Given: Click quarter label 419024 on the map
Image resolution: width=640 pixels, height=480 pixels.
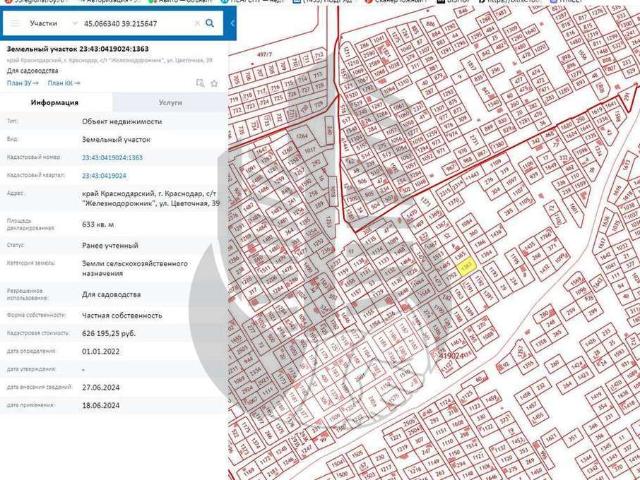Looking at the screenshot, I should [452, 356].
